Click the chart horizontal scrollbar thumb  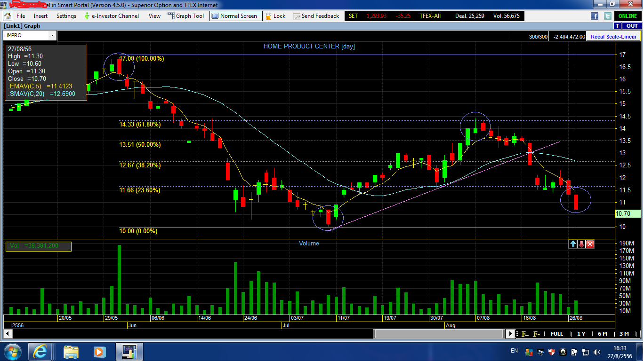pos(439,334)
